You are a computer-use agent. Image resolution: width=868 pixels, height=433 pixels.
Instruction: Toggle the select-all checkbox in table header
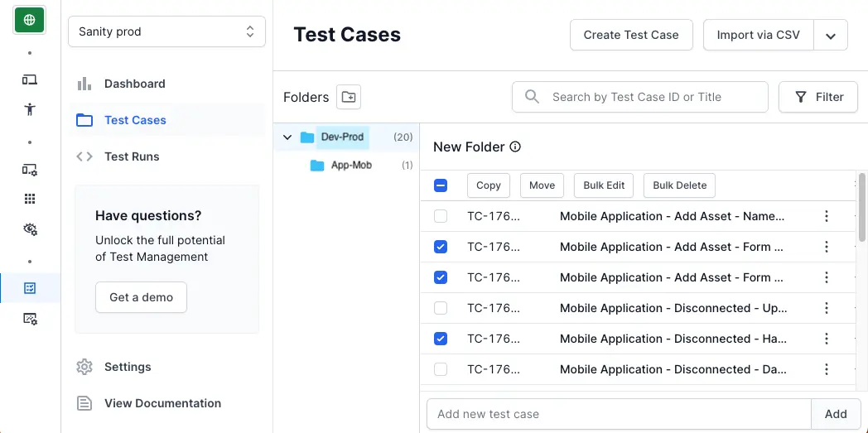coord(441,185)
